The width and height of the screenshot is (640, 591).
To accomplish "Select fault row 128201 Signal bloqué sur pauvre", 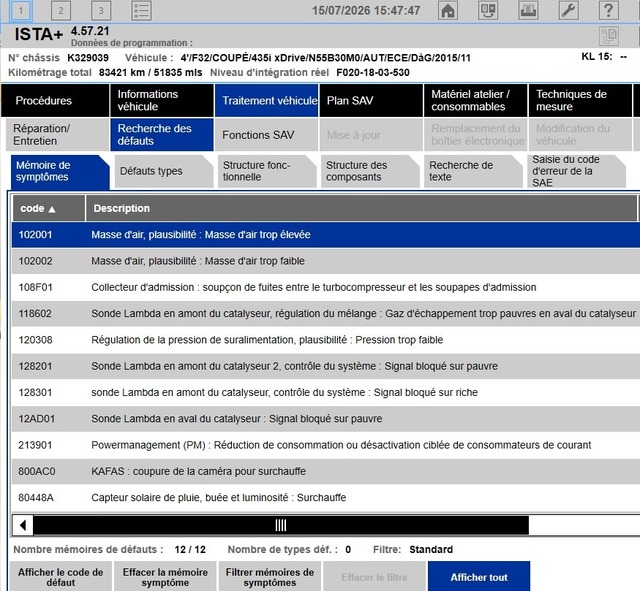I will (326, 366).
